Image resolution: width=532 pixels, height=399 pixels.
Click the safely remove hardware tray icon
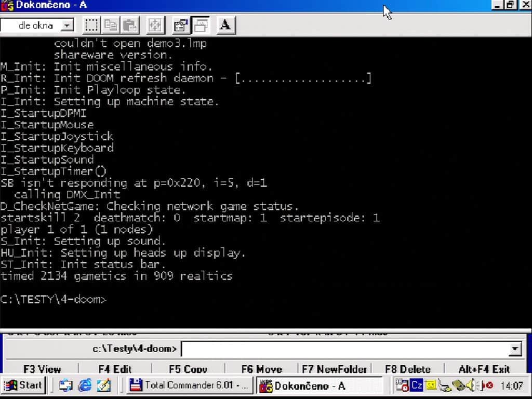458,385
